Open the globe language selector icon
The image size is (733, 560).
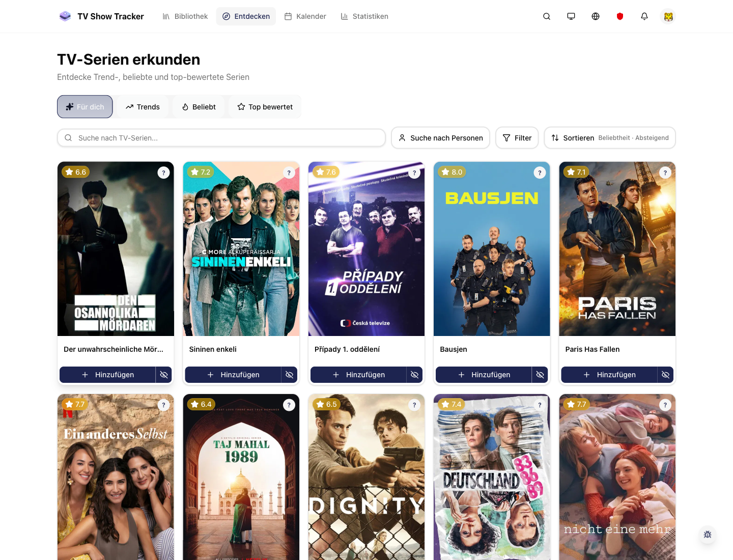596,16
